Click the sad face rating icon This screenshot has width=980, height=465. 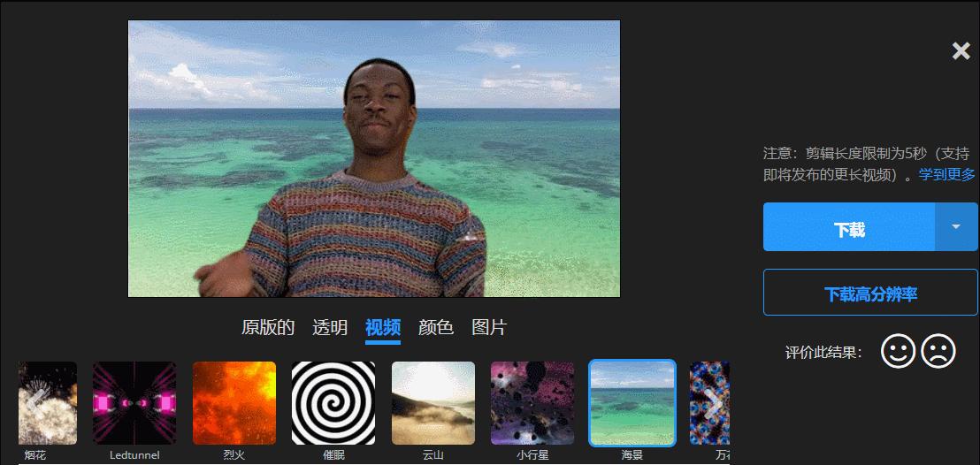[938, 352]
